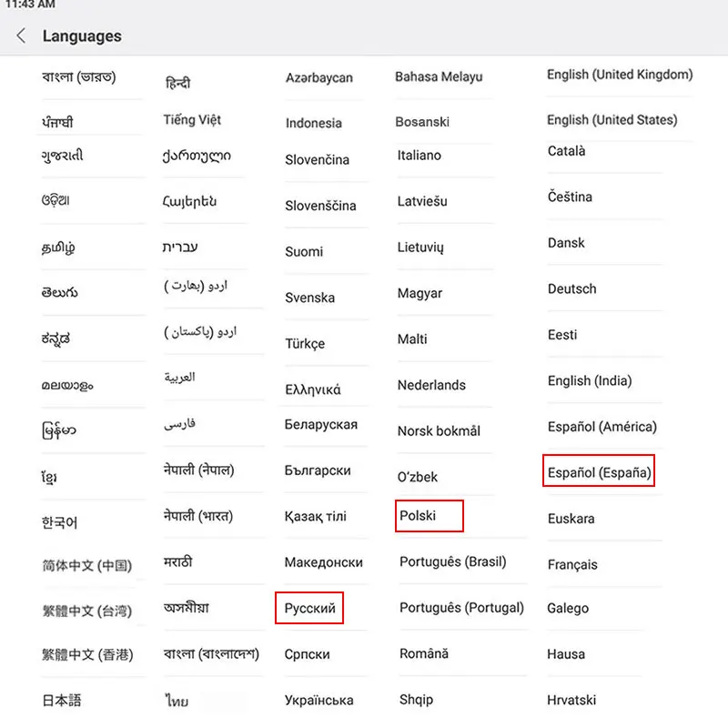Select Shqip language

tap(416, 700)
